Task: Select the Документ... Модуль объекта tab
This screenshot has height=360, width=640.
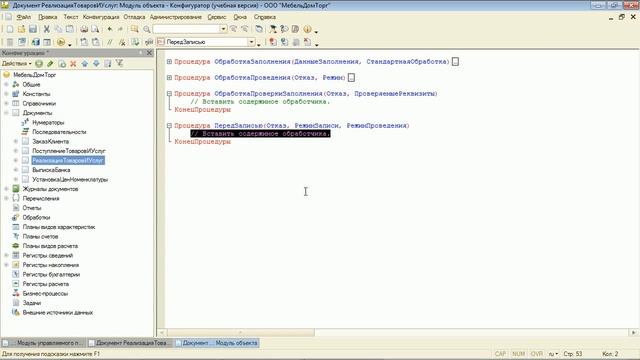Action: pyautogui.click(x=217, y=343)
